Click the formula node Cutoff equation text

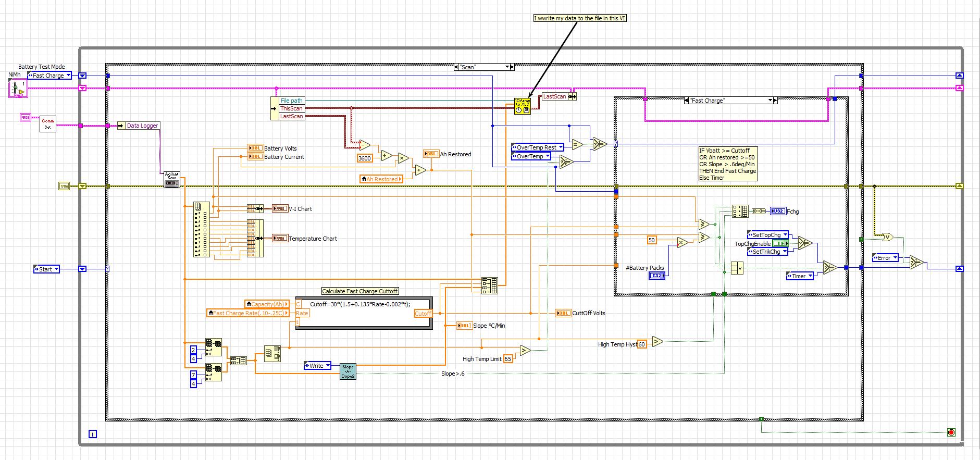[360, 304]
